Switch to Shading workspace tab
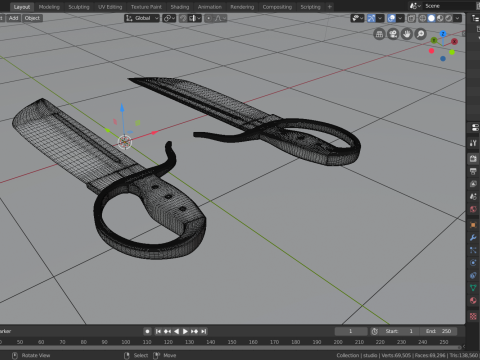 [x=180, y=7]
